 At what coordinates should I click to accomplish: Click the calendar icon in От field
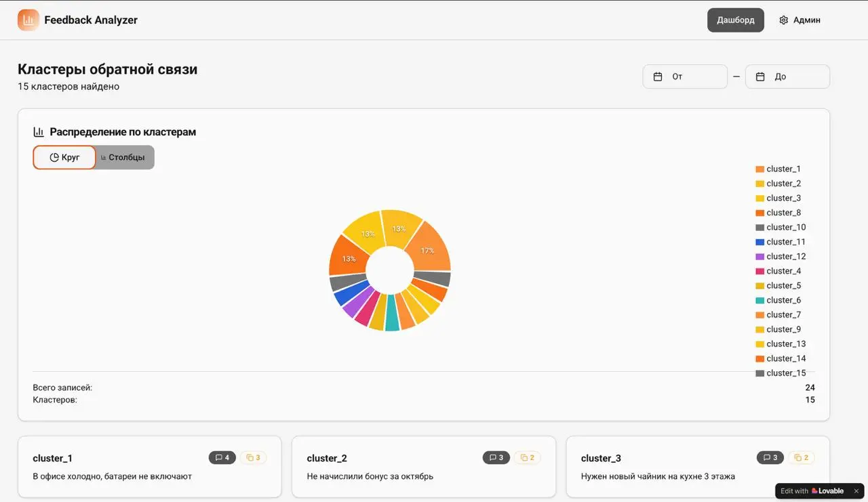[657, 77]
